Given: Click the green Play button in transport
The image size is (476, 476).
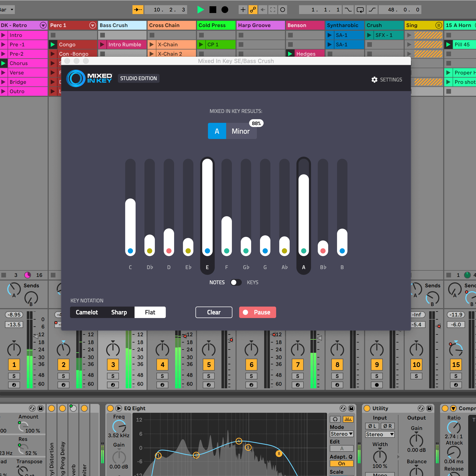Looking at the screenshot, I should [200, 10].
